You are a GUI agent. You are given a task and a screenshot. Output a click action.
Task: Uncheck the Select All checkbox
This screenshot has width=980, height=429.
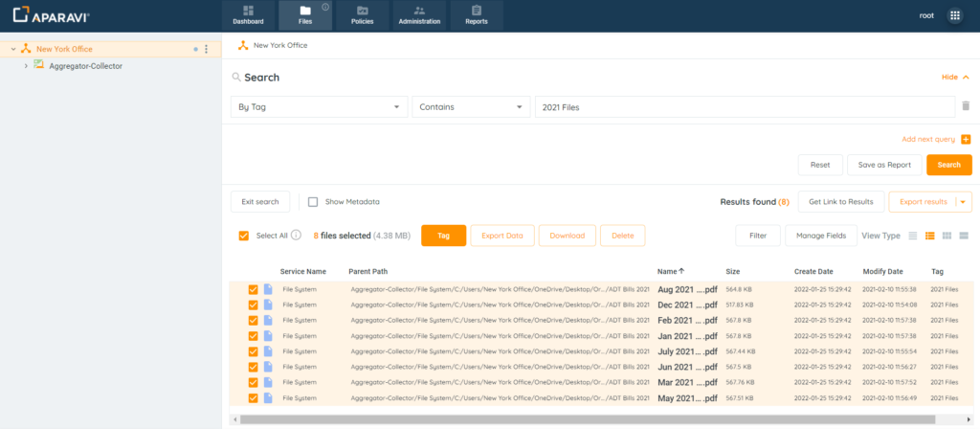tap(244, 236)
